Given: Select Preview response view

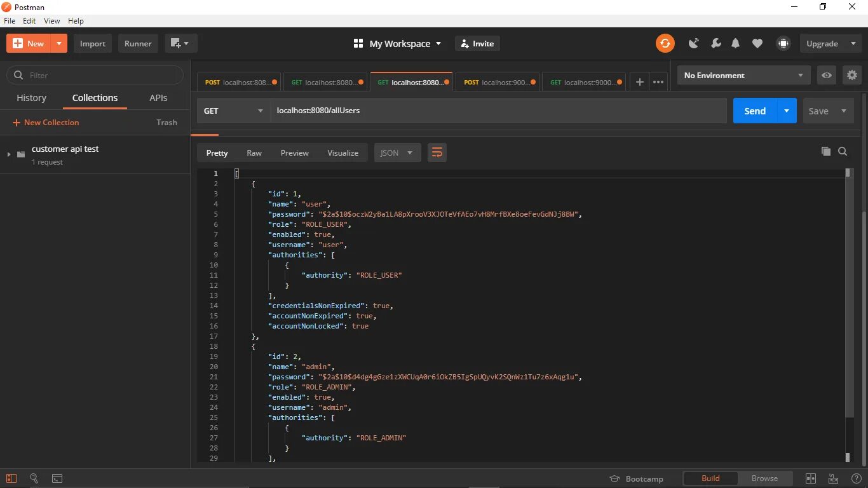Looking at the screenshot, I should [295, 152].
